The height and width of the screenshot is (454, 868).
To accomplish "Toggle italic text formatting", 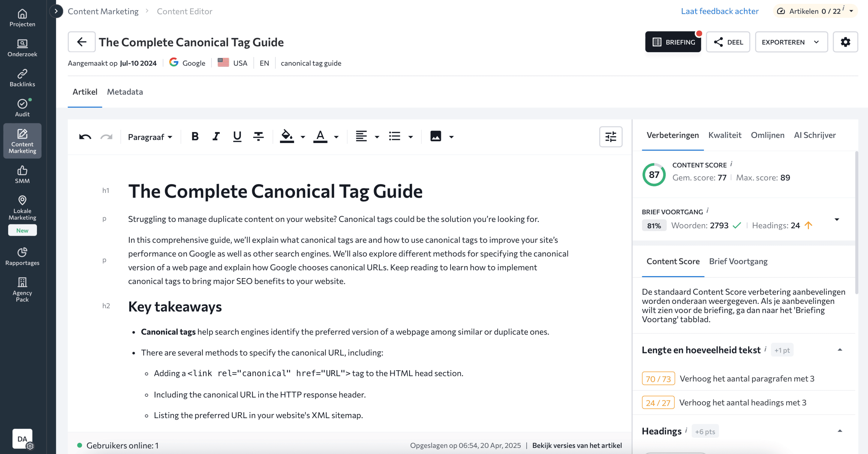I will 216,137.
